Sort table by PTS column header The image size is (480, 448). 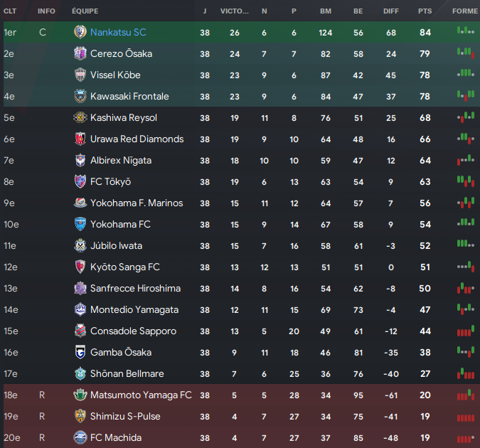pos(425,11)
